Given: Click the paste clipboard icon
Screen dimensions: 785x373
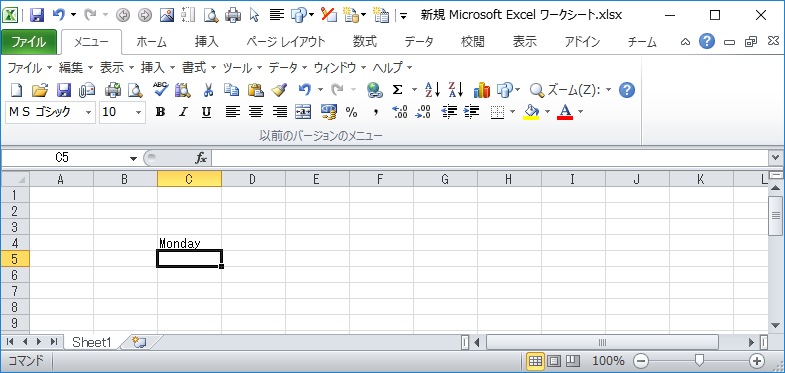Looking at the screenshot, I should [256, 90].
